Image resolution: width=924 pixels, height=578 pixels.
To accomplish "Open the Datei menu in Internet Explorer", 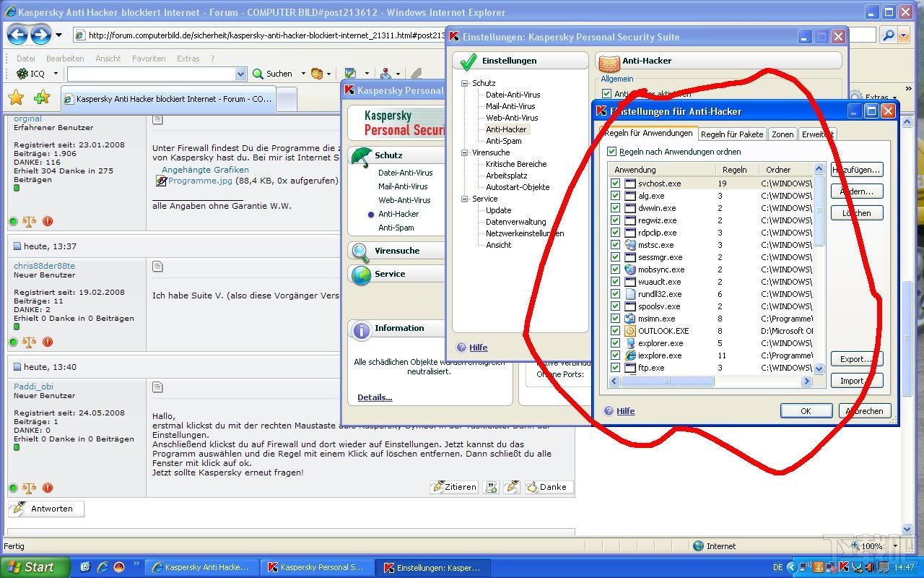I will [x=25, y=59].
